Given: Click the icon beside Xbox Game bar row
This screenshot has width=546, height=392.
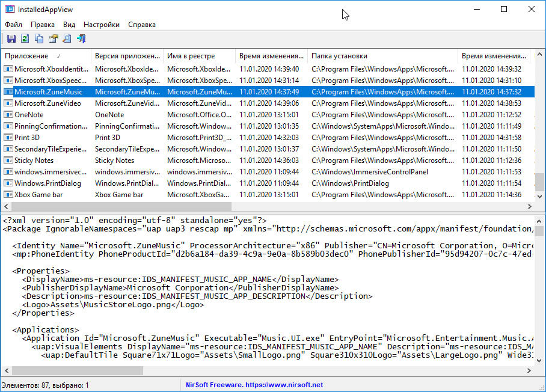Looking at the screenshot, I should tap(8, 195).
